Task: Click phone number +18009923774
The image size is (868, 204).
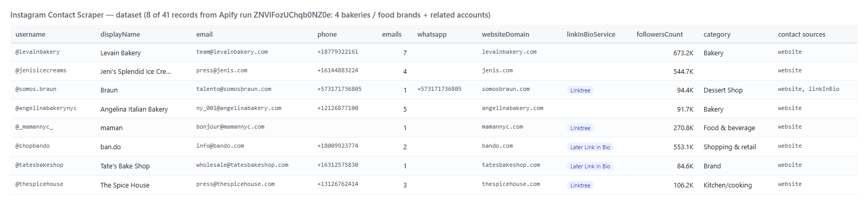Action: point(338,146)
